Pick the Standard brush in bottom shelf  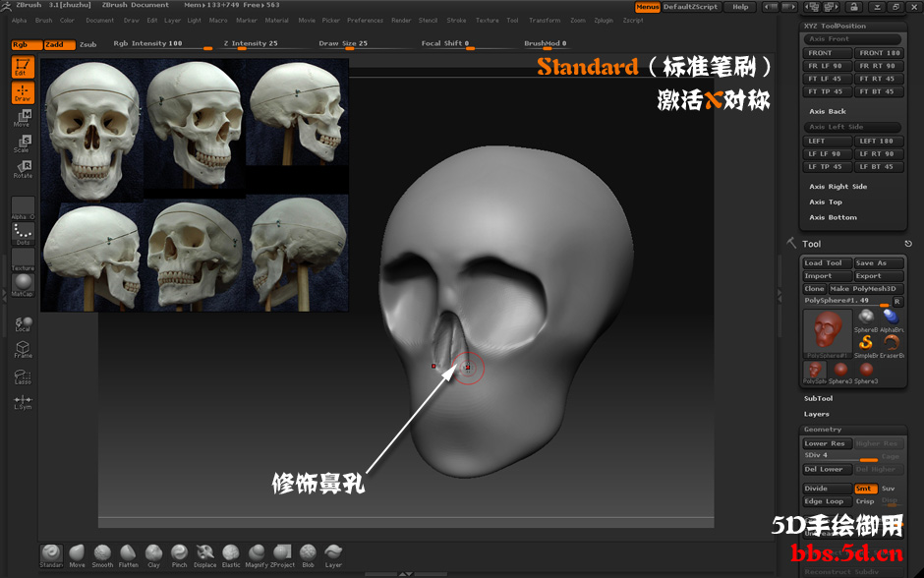coord(51,555)
